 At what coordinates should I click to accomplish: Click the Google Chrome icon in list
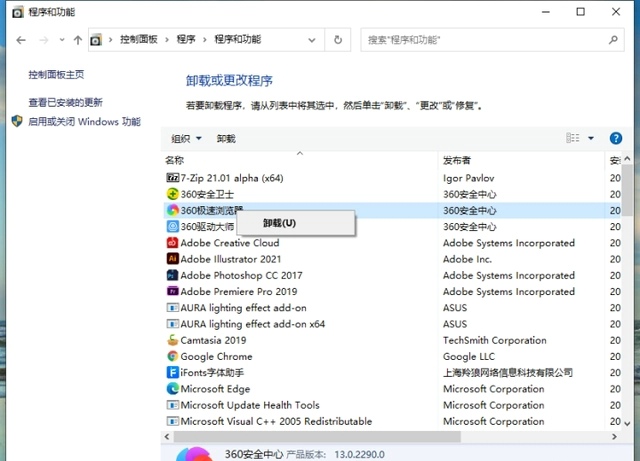click(173, 356)
